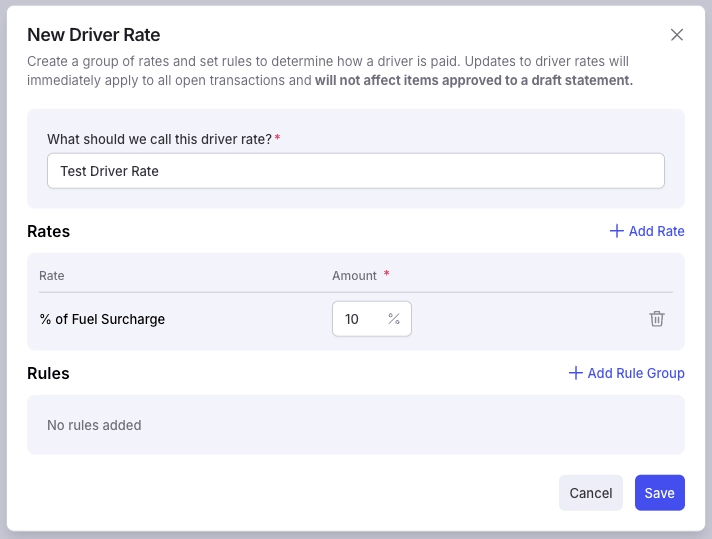Screen dimensions: 712x539
Task: Focus the driver rate name field
Action: pos(356,171)
